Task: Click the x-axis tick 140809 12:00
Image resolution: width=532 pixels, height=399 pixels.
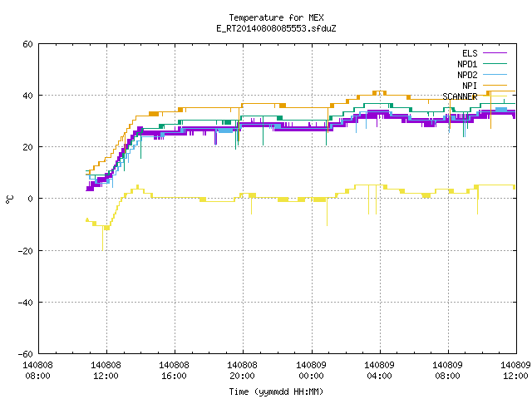Action: [515, 371]
